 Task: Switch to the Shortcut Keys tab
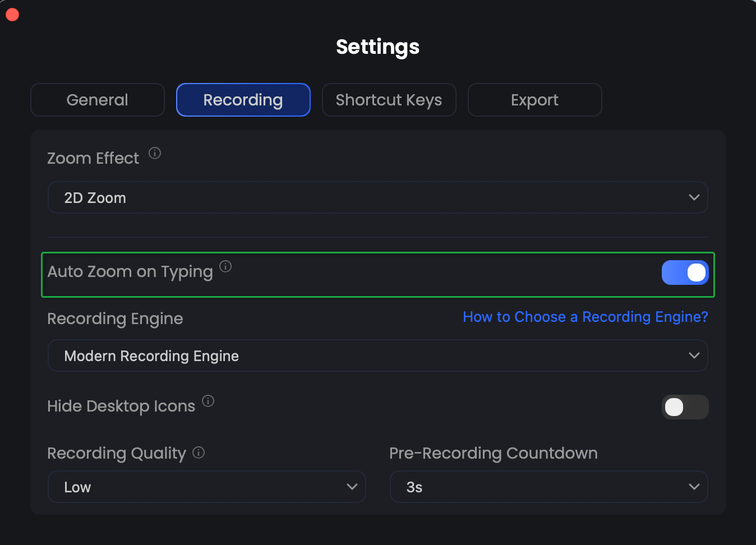point(389,100)
